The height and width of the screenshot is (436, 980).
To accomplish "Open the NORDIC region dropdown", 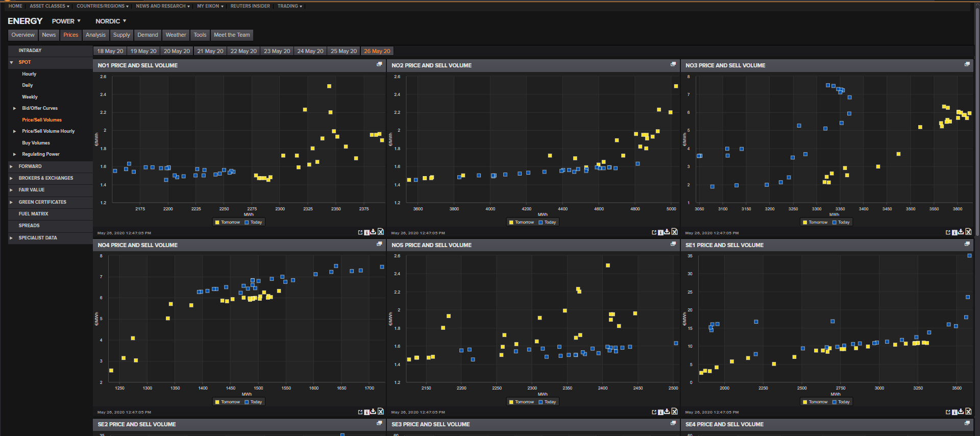I will click(x=110, y=21).
